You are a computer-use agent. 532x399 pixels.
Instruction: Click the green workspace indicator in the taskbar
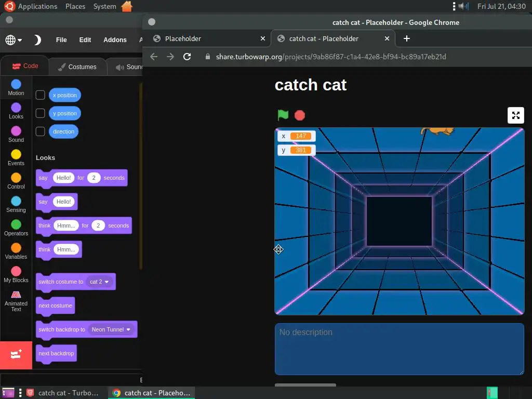[x=492, y=393]
